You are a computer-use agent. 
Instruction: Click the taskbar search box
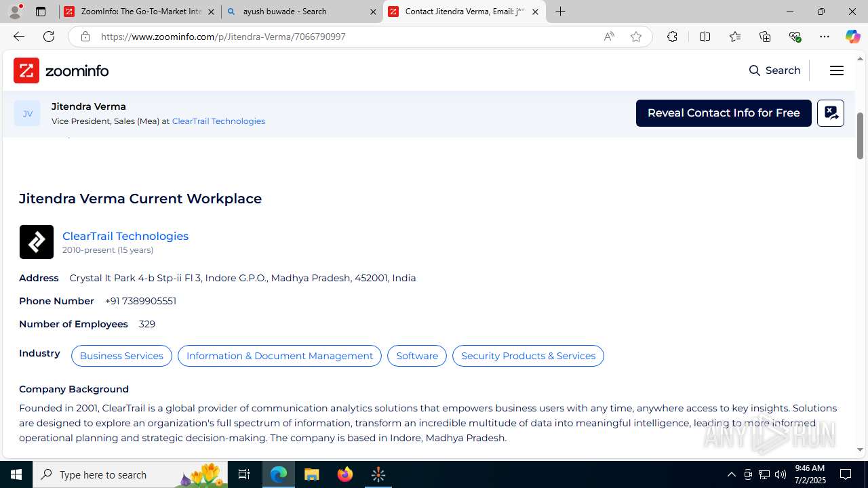coord(130,474)
